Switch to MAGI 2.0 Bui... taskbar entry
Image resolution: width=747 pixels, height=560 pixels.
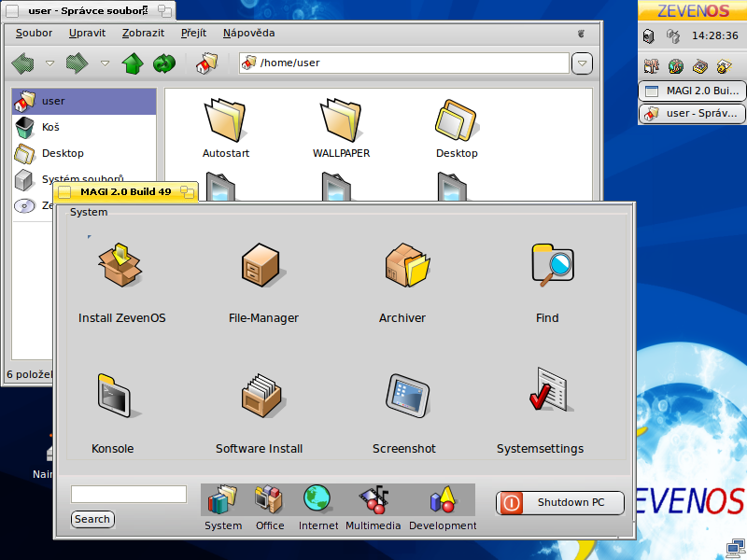692,91
